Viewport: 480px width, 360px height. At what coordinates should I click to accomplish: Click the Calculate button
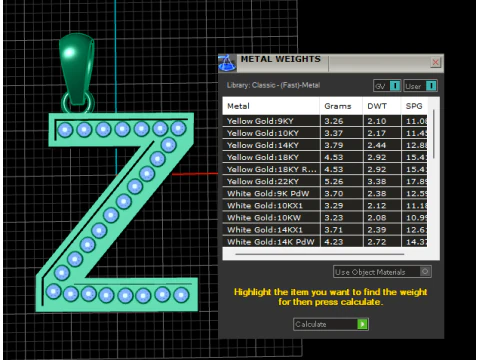tap(331, 324)
